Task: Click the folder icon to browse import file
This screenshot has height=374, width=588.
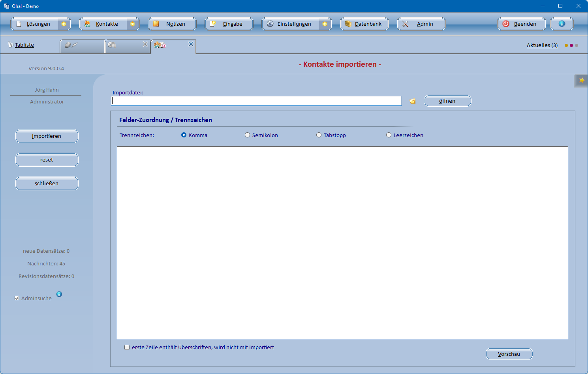Action: coord(412,101)
